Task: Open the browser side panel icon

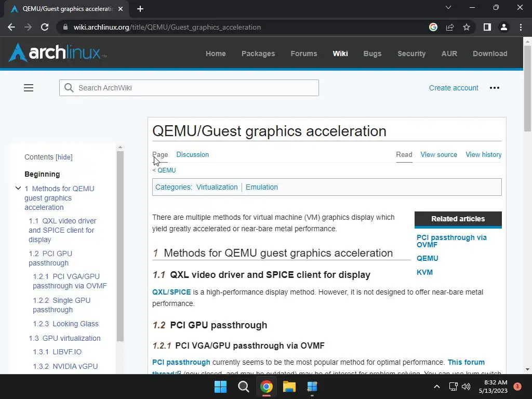Action: pos(487,27)
